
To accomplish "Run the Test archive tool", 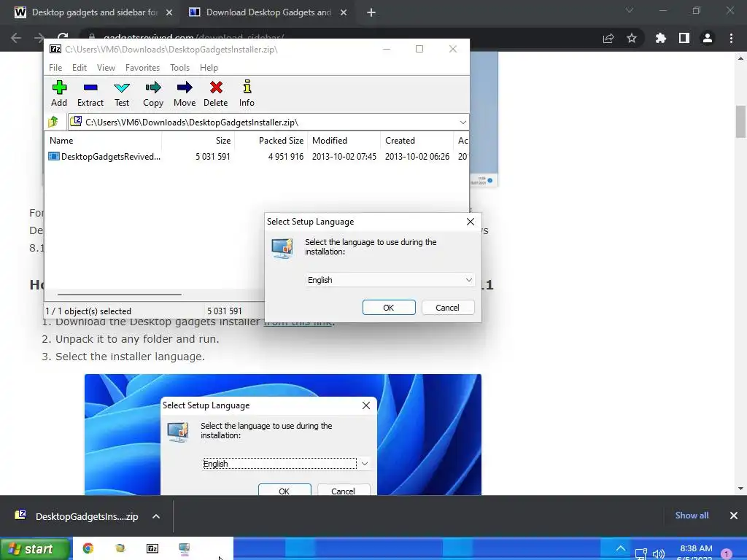I will point(122,93).
